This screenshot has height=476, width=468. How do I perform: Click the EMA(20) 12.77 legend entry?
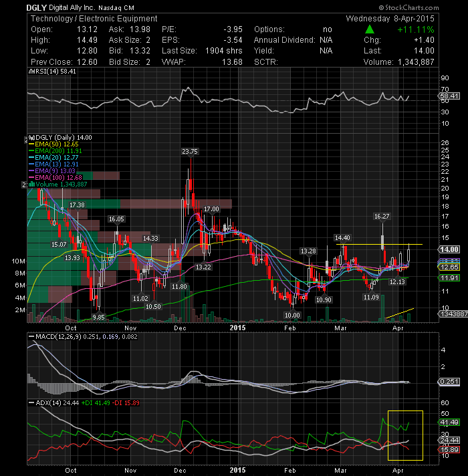click(53, 158)
